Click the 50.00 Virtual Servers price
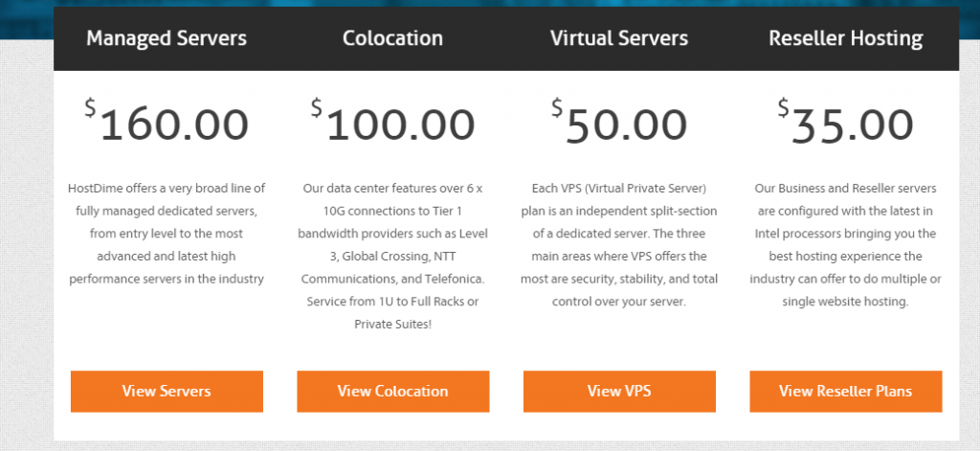The height and width of the screenshot is (451, 980). 626,125
